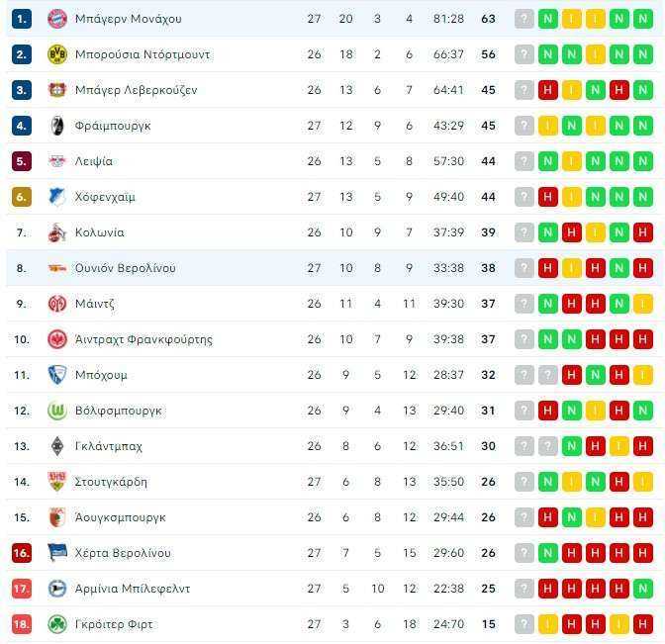Click the Bayern Munich club crest
Screen dimensions: 665x644
(x=57, y=19)
